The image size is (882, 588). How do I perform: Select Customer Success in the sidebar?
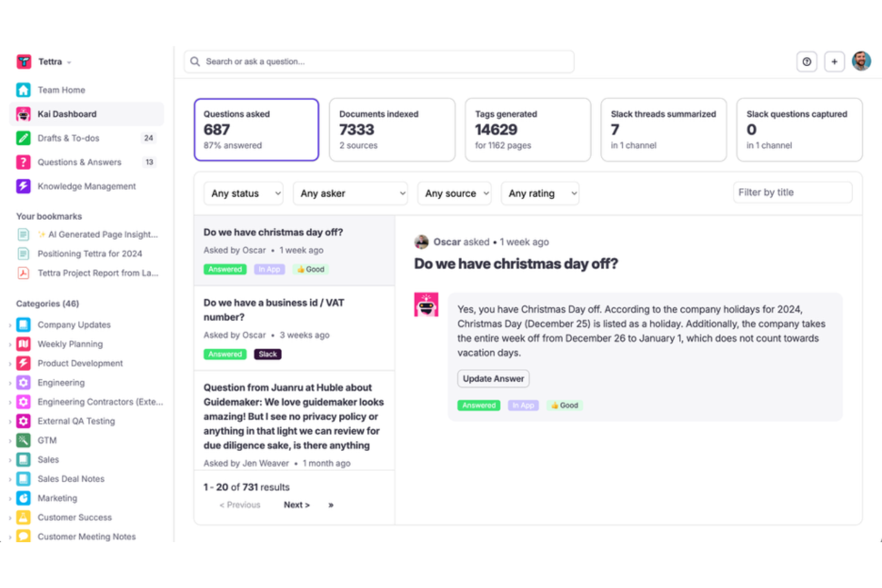(74, 517)
